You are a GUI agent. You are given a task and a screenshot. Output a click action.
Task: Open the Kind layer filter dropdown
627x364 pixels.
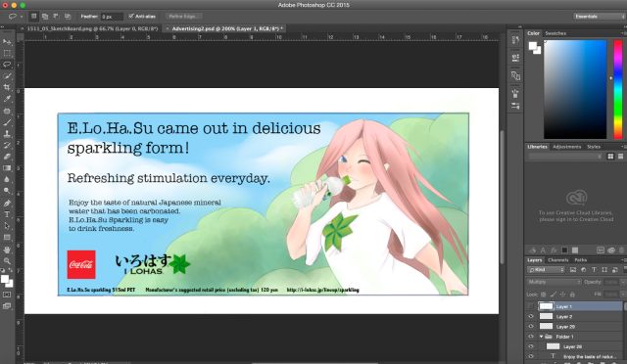pos(546,270)
